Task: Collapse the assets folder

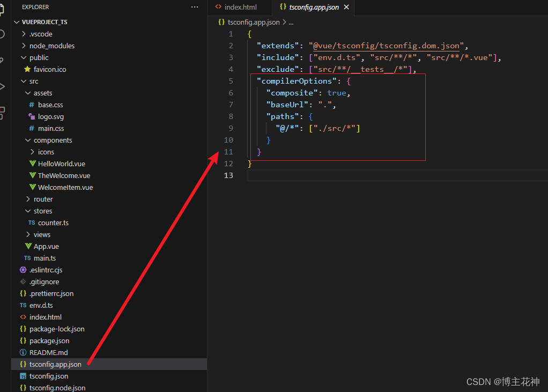Action: pos(28,93)
